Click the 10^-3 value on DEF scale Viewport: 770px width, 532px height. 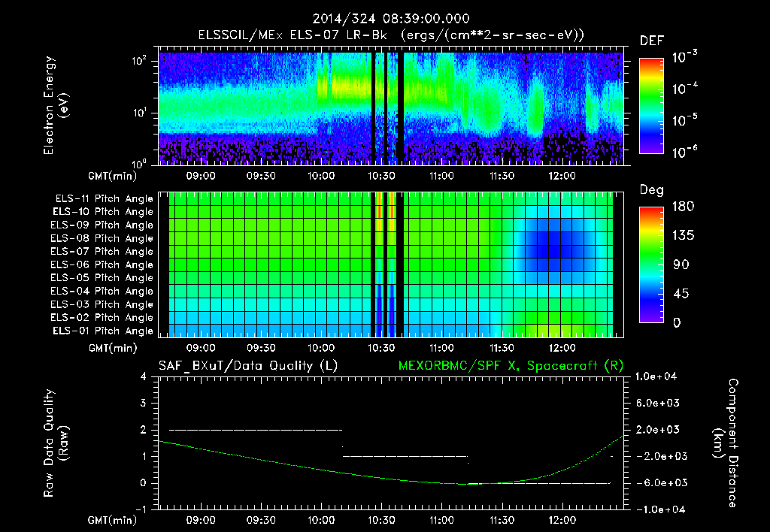[684, 57]
